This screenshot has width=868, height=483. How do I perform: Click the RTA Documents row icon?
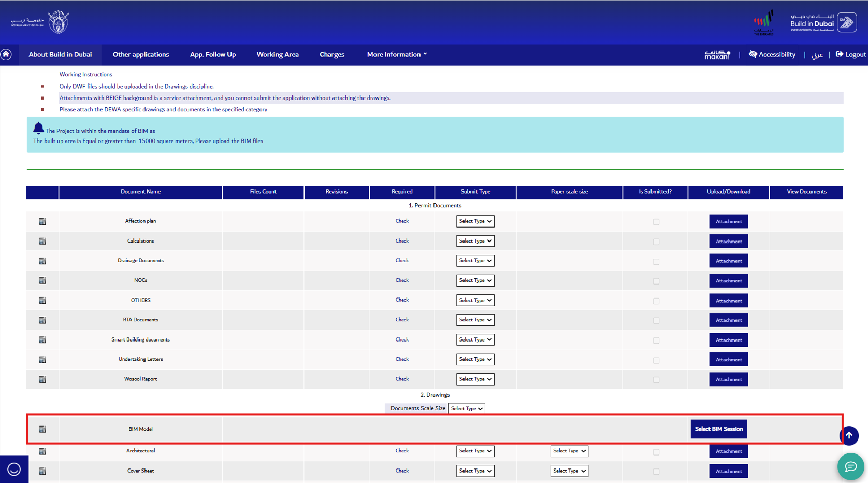tap(42, 320)
